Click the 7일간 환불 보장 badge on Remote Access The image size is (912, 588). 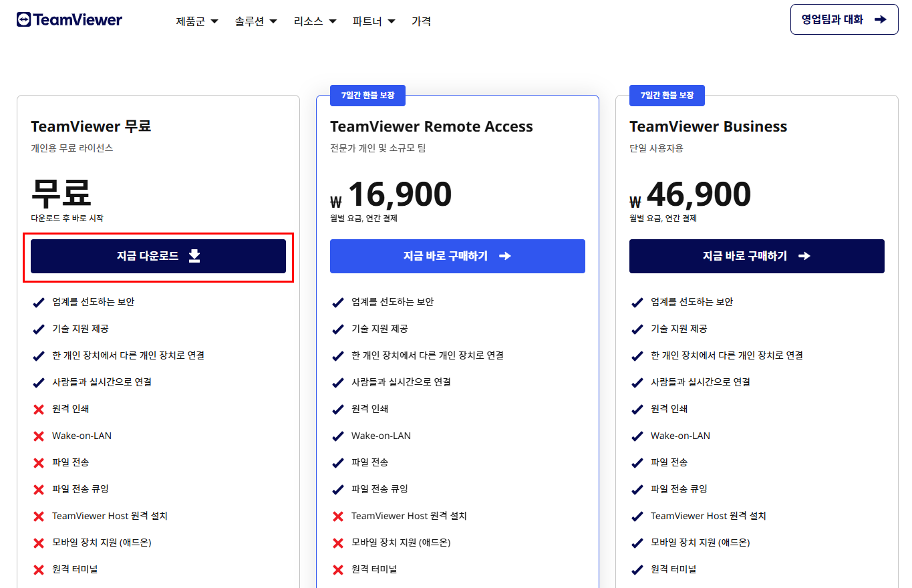pos(367,96)
